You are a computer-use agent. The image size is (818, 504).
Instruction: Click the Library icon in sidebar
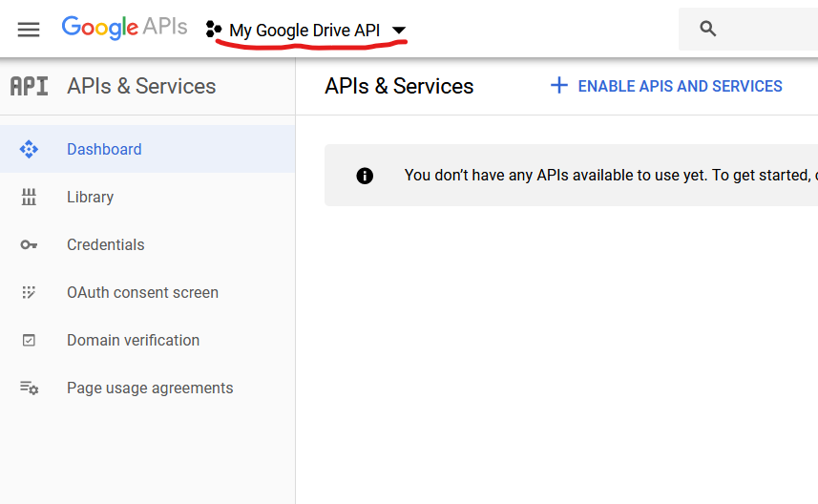[x=29, y=198]
